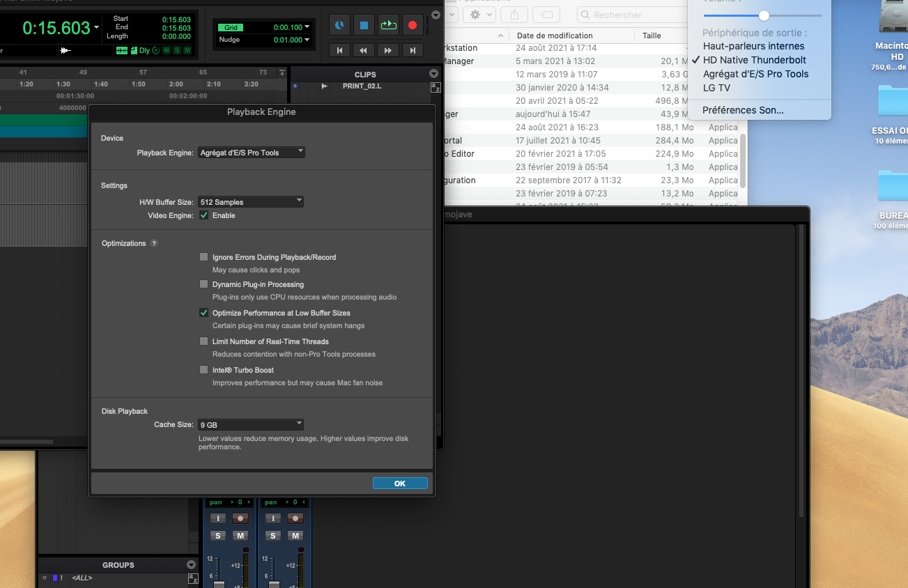Image resolution: width=908 pixels, height=588 pixels.
Task: Disable the Video Engine Enable checkbox
Action: pos(204,216)
